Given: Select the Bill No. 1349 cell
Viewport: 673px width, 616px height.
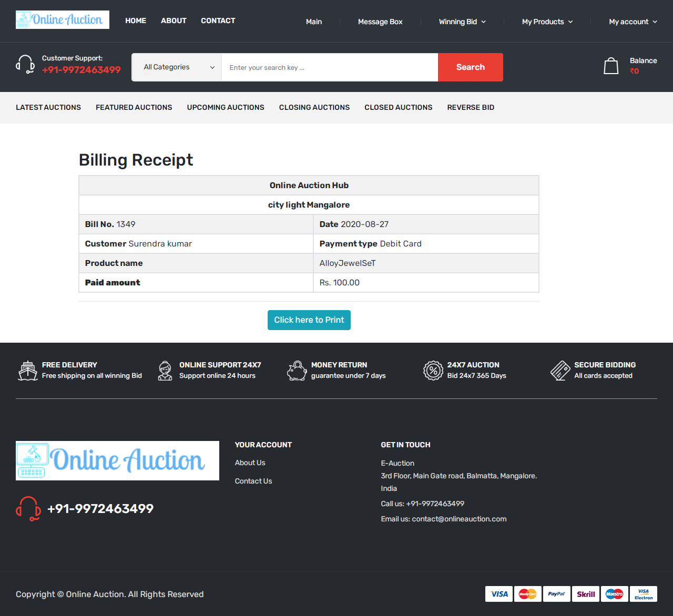Looking at the screenshot, I should 196,224.
